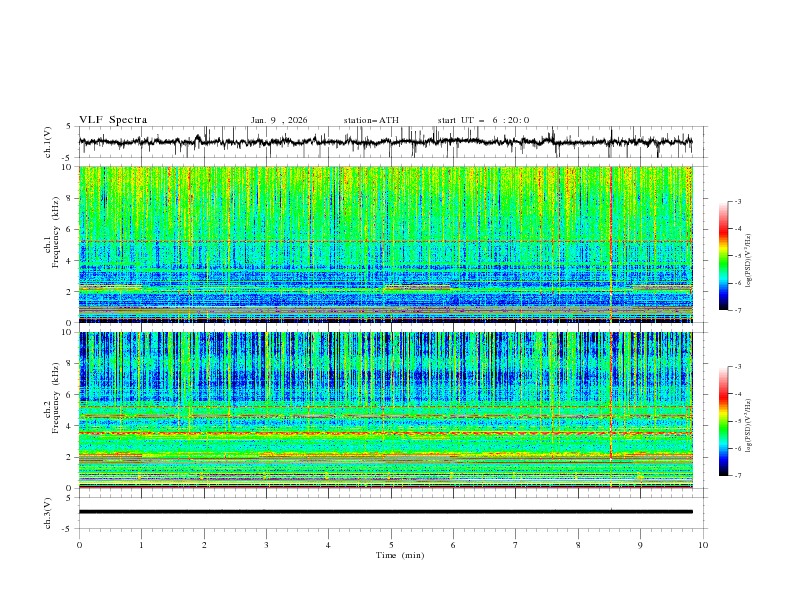The height and width of the screenshot is (612, 792).
Task: Click the "2" kHz tick on the ch.2 frequency axis
Action: [71, 457]
